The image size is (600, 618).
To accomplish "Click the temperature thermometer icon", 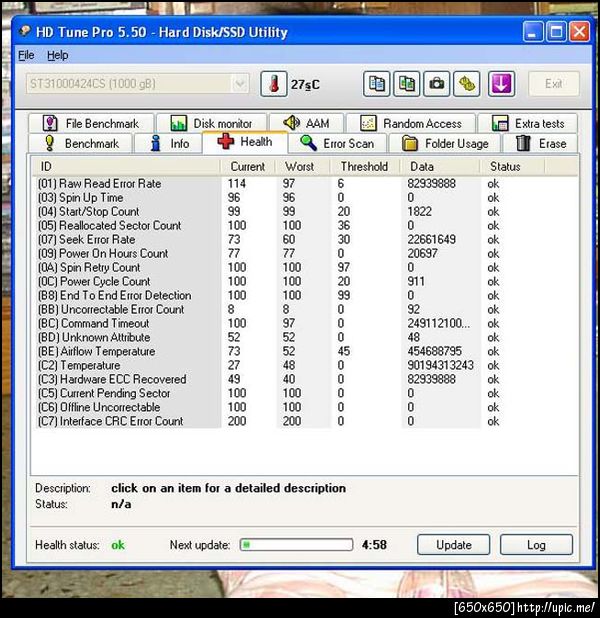I will click(274, 84).
